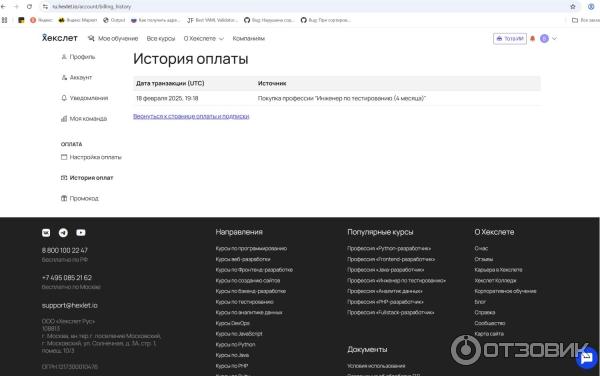This screenshot has width=600, height=376.
Task: Open Профессия «Python-разработчик» footer link
Action: pos(389,249)
